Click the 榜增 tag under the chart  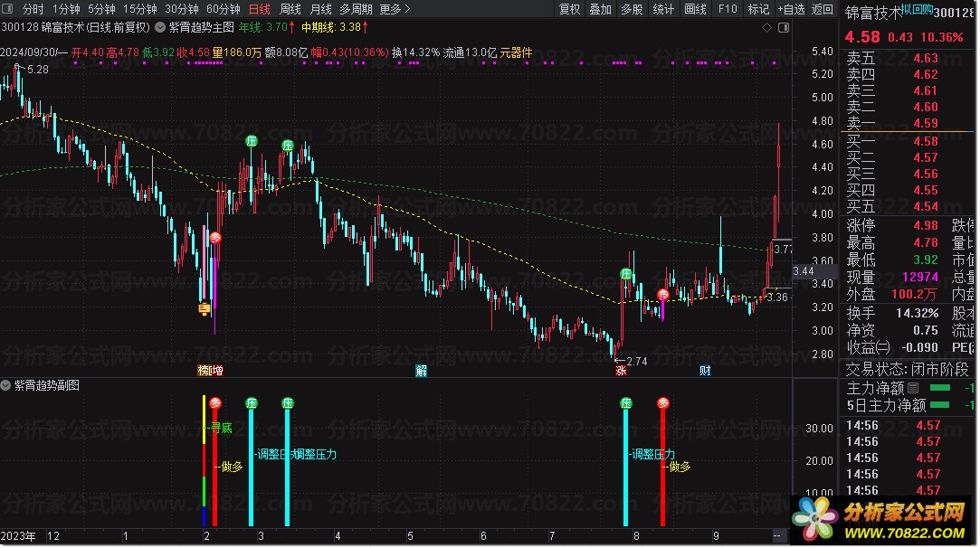[x=210, y=371]
